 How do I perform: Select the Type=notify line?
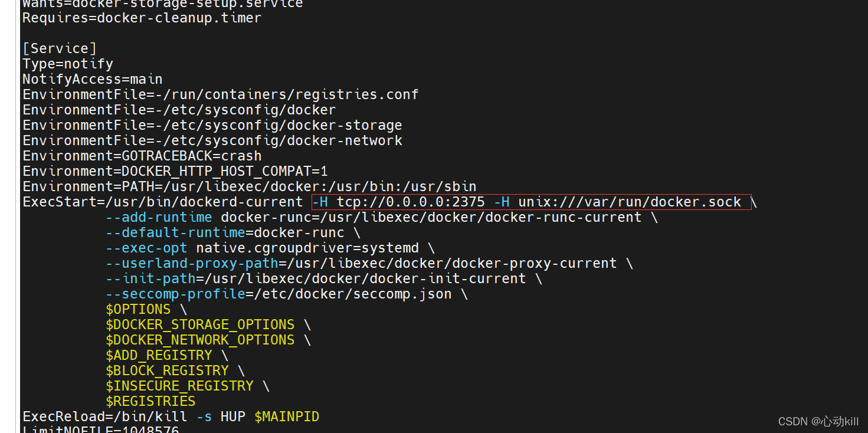(68, 64)
